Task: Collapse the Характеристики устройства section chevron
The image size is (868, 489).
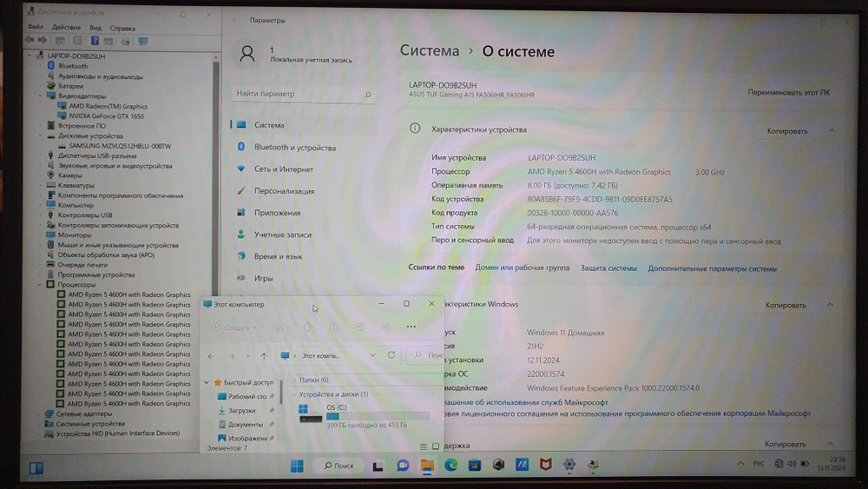Action: (x=832, y=131)
